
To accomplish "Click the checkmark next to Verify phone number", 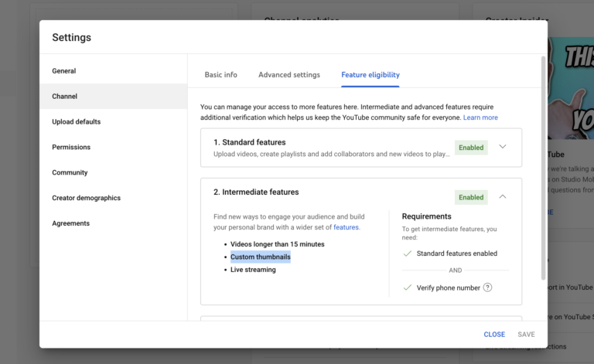I will [408, 287].
